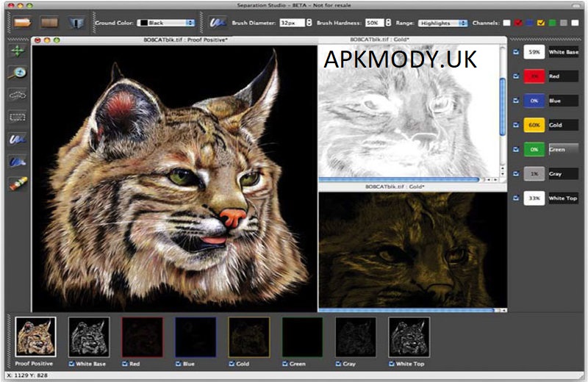
Task: Toggle Gold checkbox in right panel
Action: click(516, 125)
